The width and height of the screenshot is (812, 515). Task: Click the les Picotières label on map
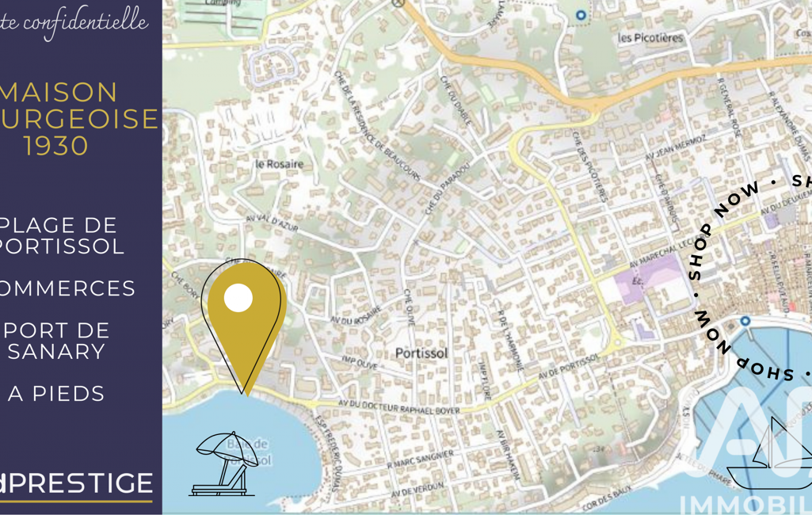point(650,38)
